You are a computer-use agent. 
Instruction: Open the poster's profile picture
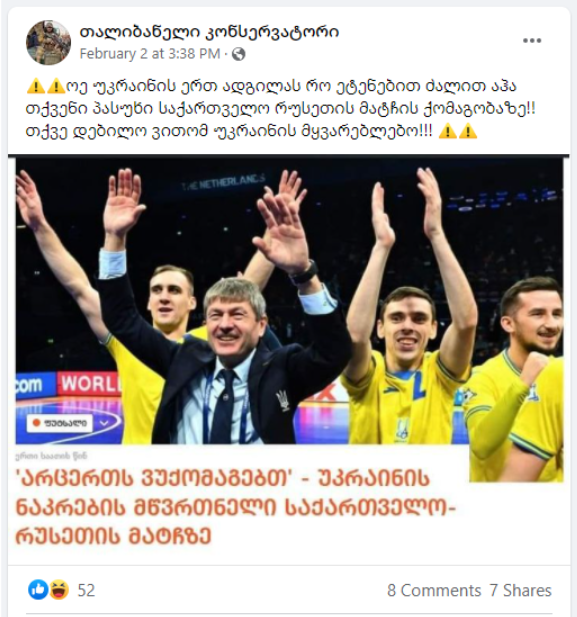[x=48, y=42]
